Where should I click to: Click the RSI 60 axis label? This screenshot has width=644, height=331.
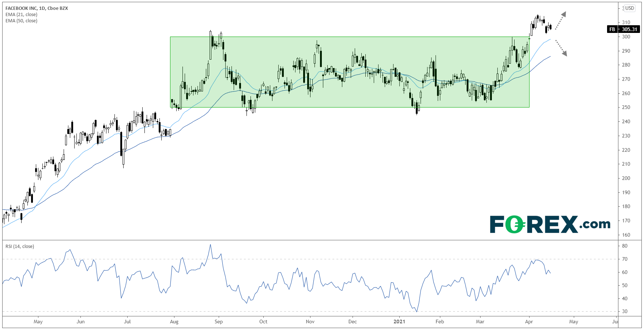(x=625, y=272)
